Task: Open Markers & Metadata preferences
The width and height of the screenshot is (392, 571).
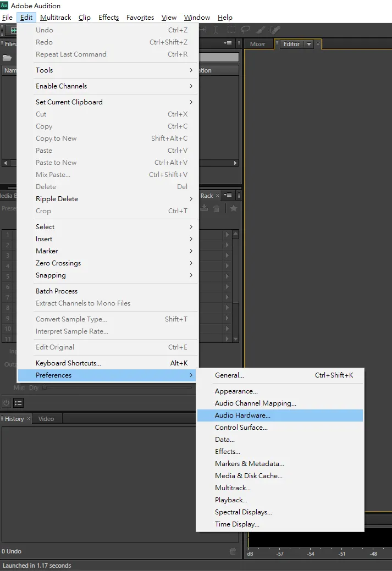Action: click(280, 464)
